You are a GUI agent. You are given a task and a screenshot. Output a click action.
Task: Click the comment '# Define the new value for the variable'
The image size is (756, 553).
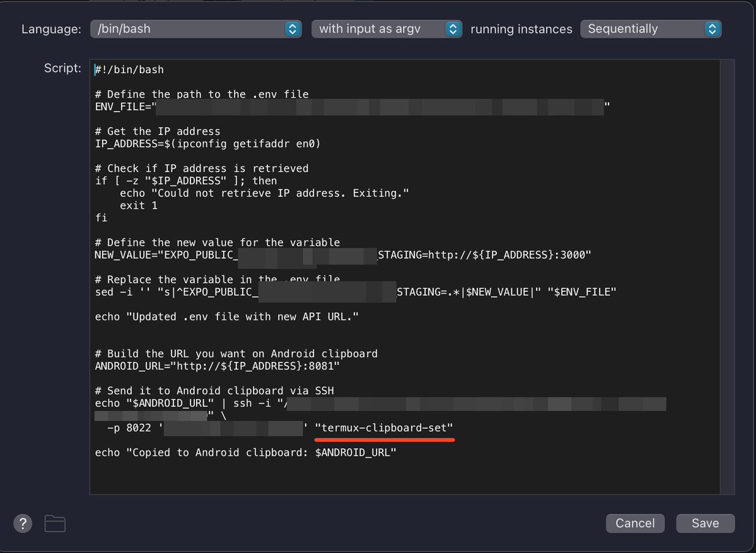click(x=218, y=243)
